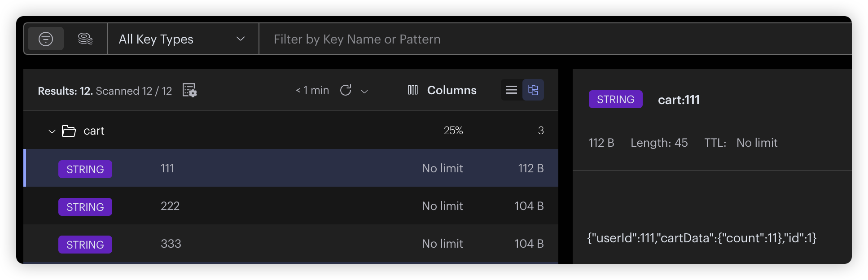Collapse the cart folder
The width and height of the screenshot is (868, 280).
point(52,131)
